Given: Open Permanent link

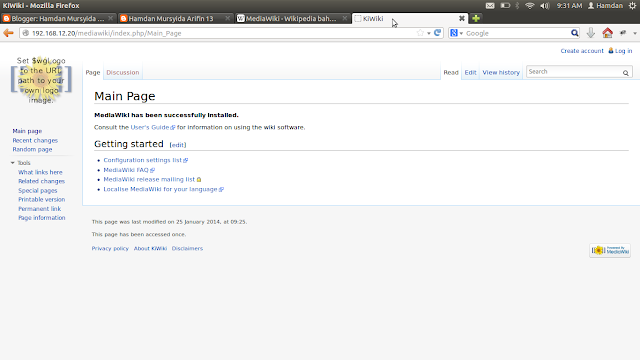Looking at the screenshot, I should 39,209.
